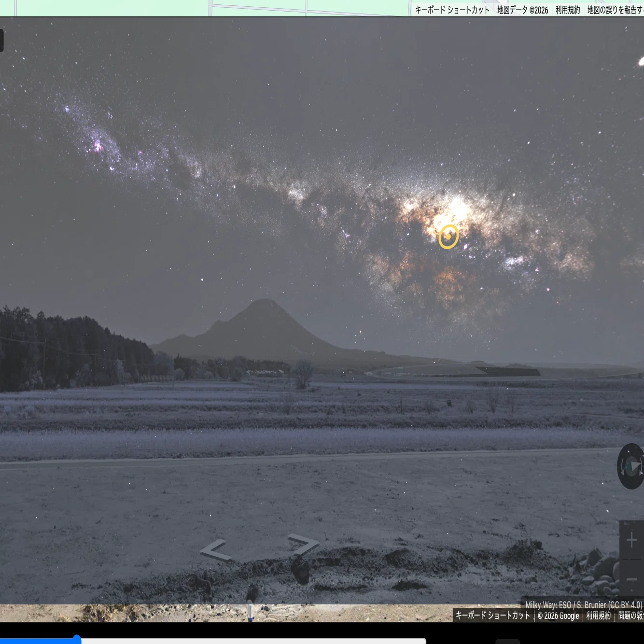Screen dimensions: 644x644
Task: Click the dark panel tab at left edge
Action: 1,41
